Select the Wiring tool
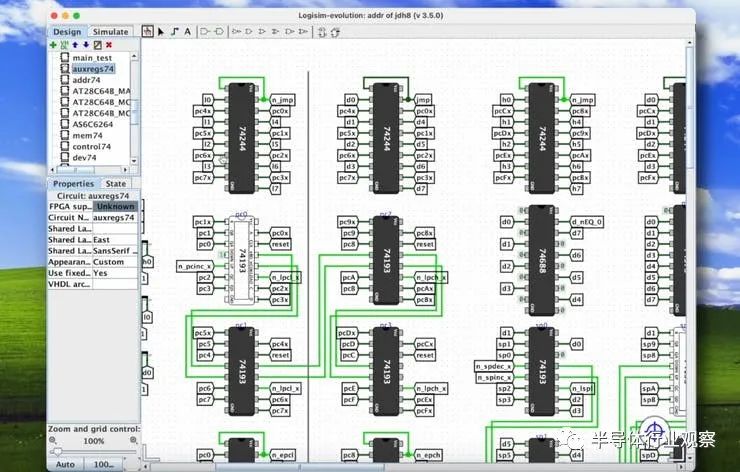 coord(175,32)
